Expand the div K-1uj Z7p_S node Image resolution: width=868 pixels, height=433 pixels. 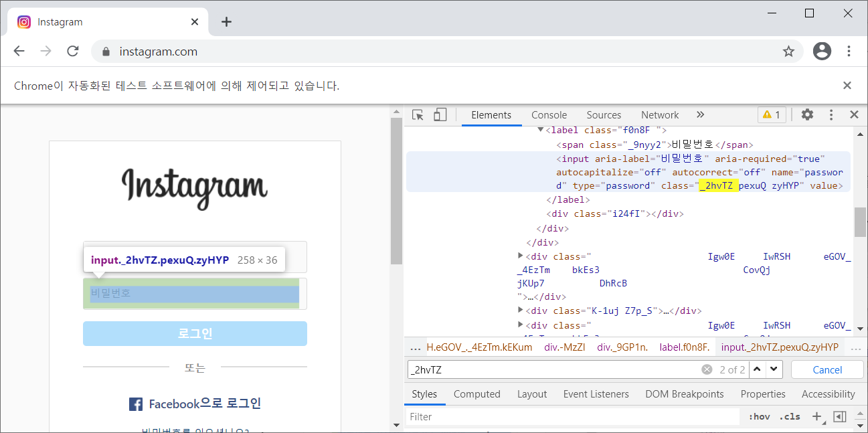521,311
